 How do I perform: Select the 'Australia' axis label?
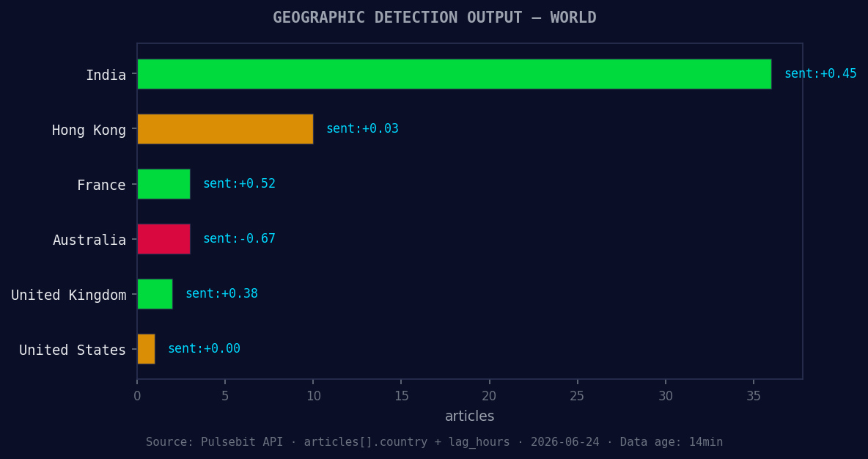coord(89,240)
